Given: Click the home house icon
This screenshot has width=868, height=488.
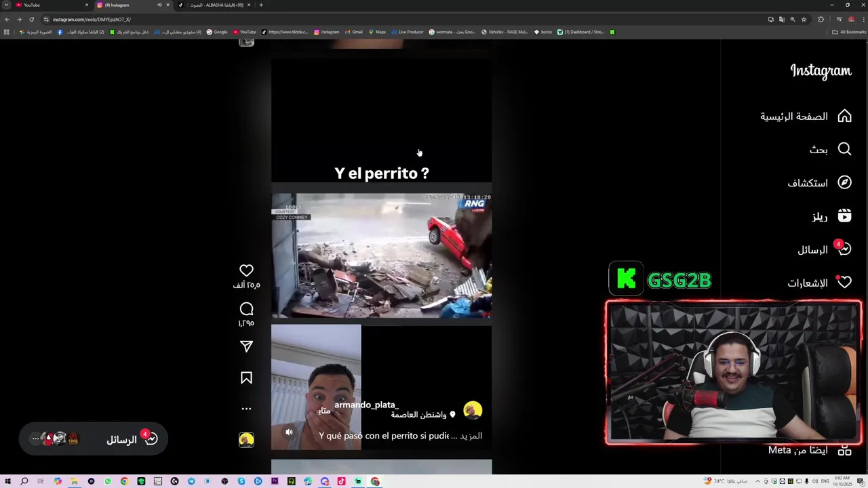Looking at the screenshot, I should pyautogui.click(x=844, y=117).
